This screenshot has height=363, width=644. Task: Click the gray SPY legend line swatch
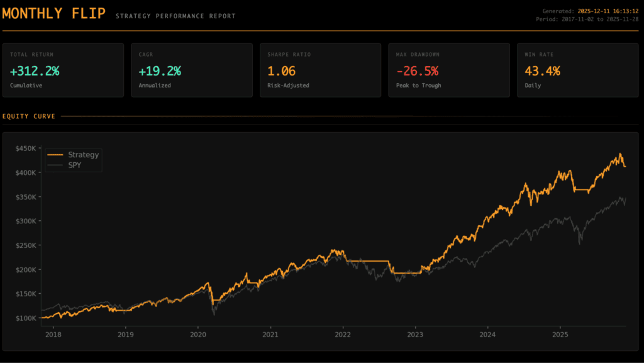[56, 165]
